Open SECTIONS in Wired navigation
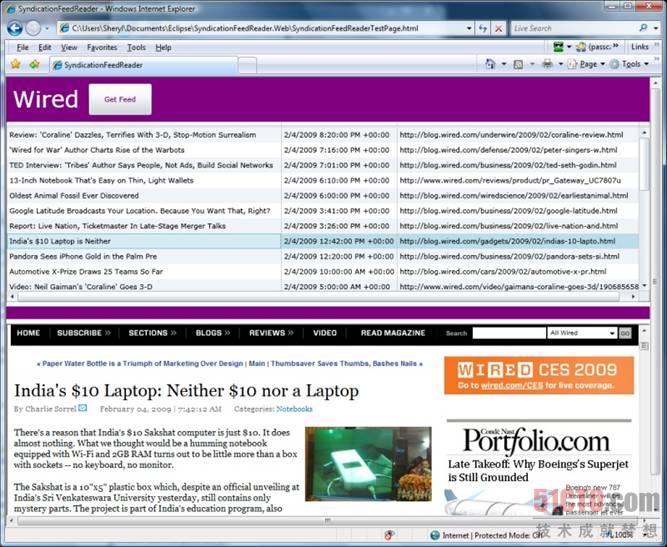Image resolution: width=667 pixels, height=547 pixels. coord(152,333)
